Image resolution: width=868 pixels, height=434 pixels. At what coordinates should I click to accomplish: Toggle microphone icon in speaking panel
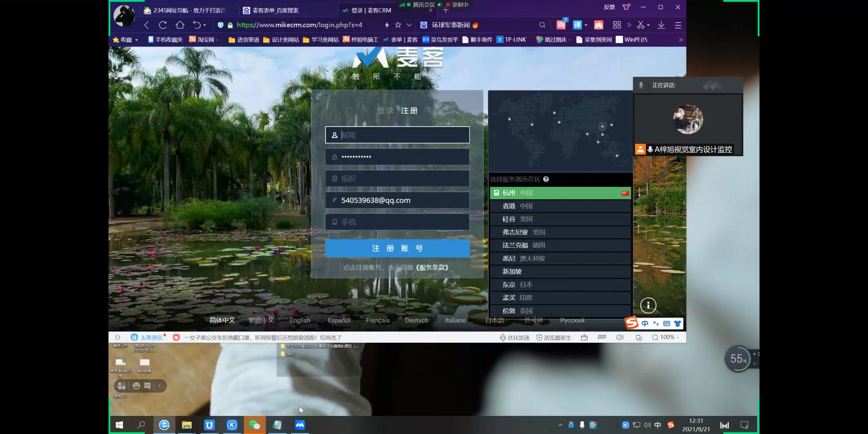coord(641,85)
